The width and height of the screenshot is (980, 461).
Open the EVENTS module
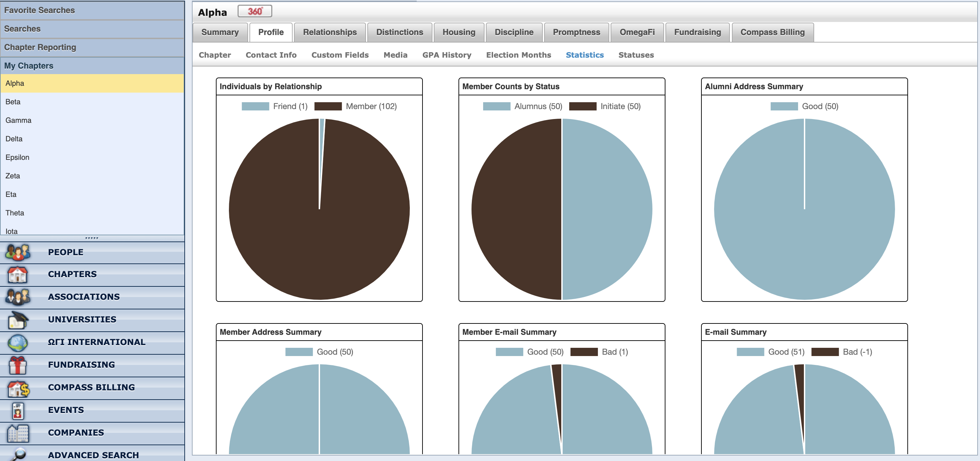(93, 410)
